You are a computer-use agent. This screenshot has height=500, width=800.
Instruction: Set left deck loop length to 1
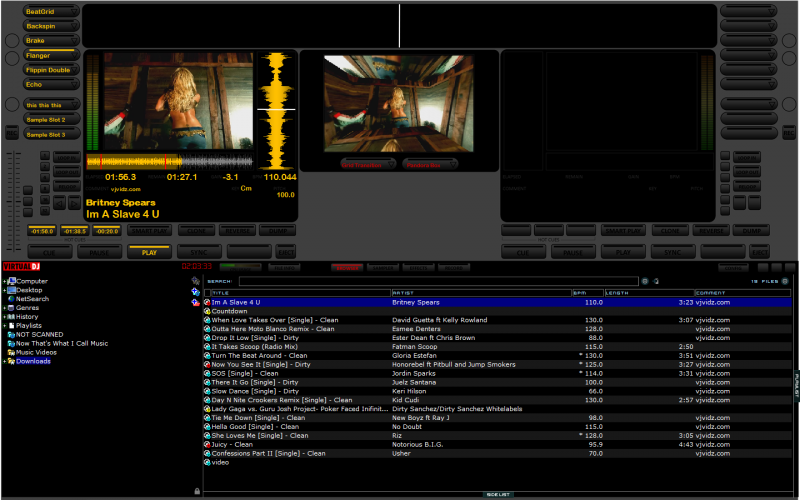pyautogui.click(x=45, y=156)
